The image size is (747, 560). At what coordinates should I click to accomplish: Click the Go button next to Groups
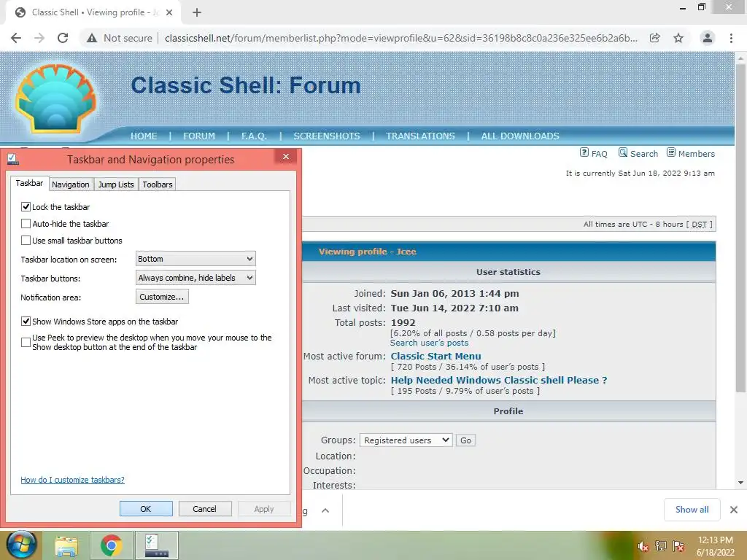click(465, 440)
